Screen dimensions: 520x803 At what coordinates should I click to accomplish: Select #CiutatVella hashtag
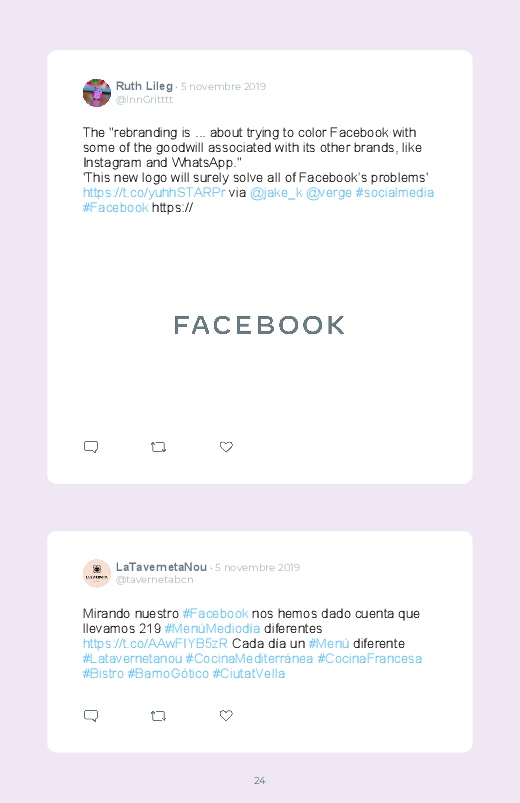point(249,673)
